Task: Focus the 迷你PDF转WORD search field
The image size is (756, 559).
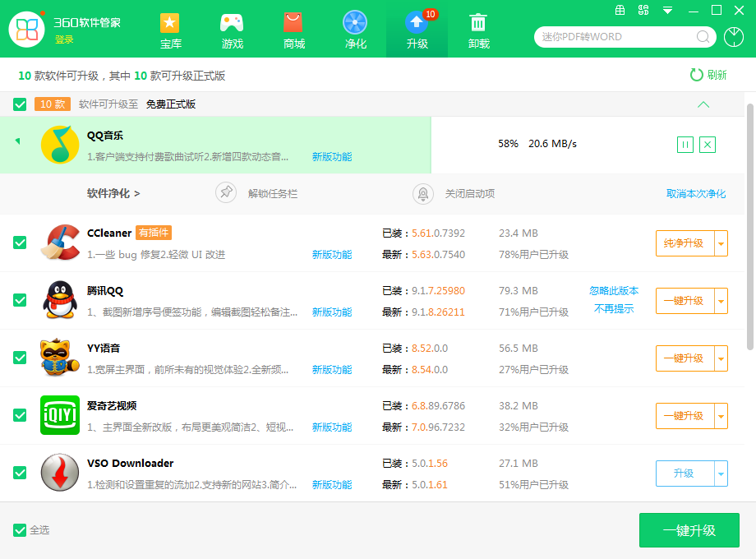Action: (625, 37)
